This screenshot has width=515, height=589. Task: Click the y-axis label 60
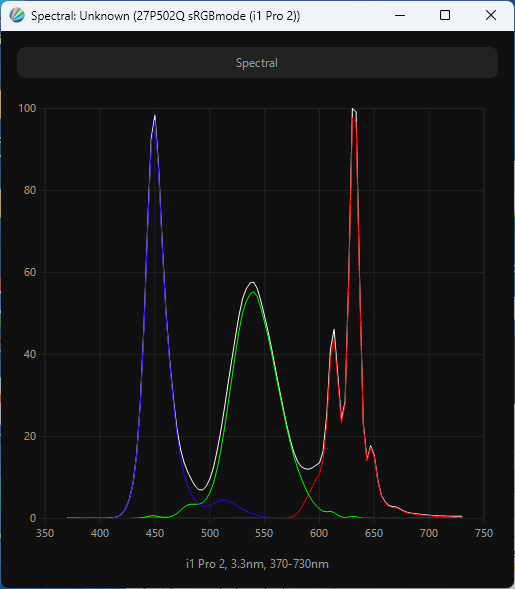[x=30, y=272]
